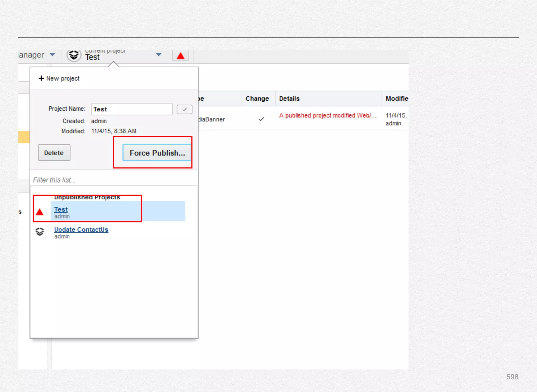The width and height of the screenshot is (537, 392).
Task: Expand the Current project dropdown arrow
Action: [159, 55]
